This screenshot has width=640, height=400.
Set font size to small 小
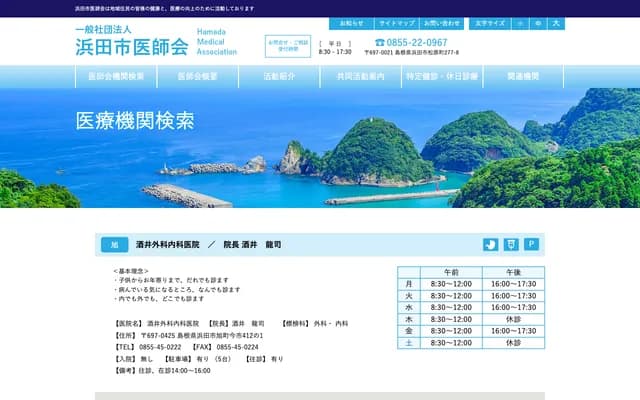[x=519, y=22]
